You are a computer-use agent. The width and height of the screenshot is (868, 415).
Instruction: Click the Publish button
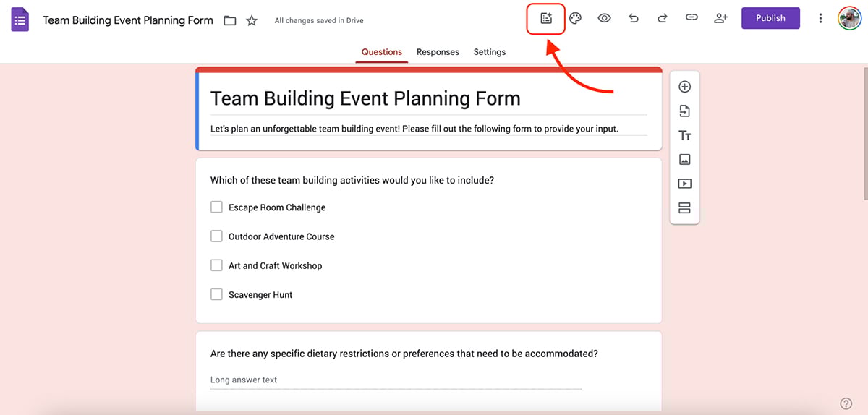(770, 19)
